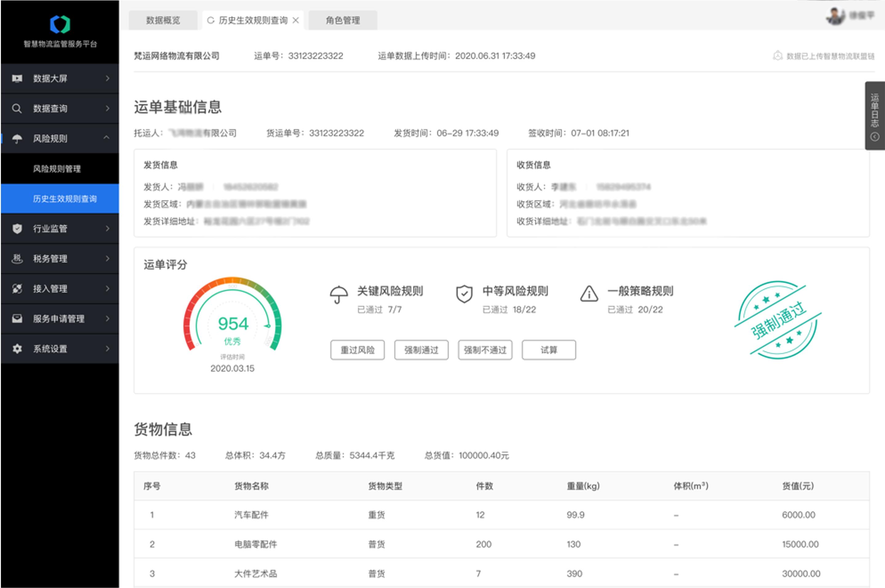Select the 数据大屏 icon in the sidebar
This screenshot has width=885, height=588.
pyautogui.click(x=17, y=78)
